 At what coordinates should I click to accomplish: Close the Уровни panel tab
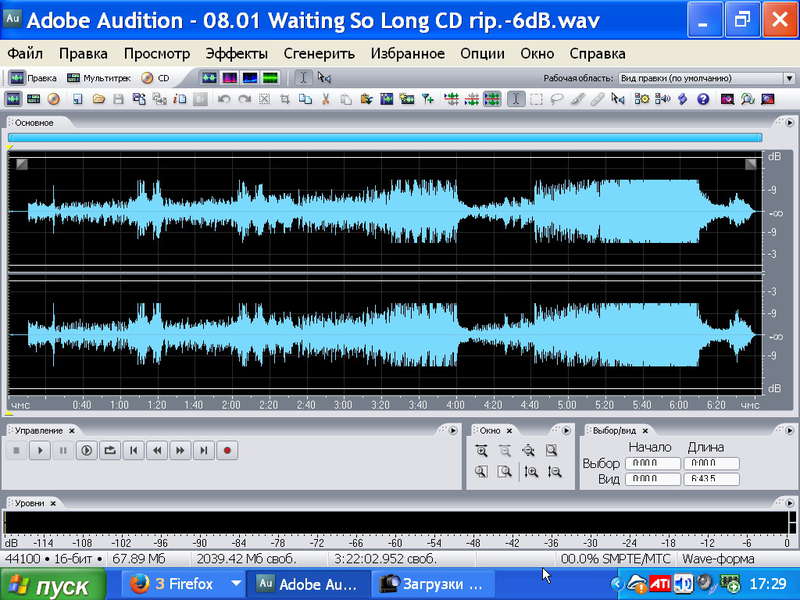tap(53, 504)
